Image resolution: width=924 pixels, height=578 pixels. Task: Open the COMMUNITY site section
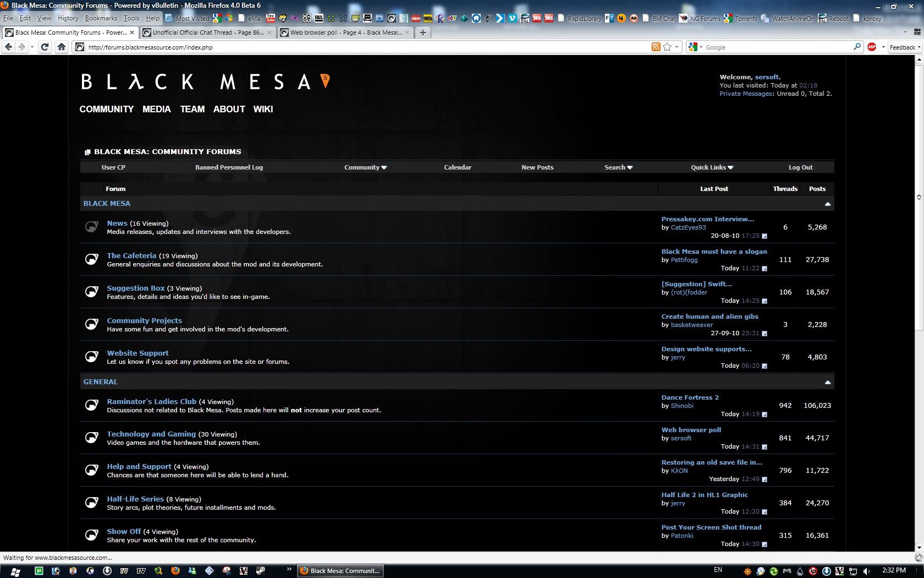[107, 109]
